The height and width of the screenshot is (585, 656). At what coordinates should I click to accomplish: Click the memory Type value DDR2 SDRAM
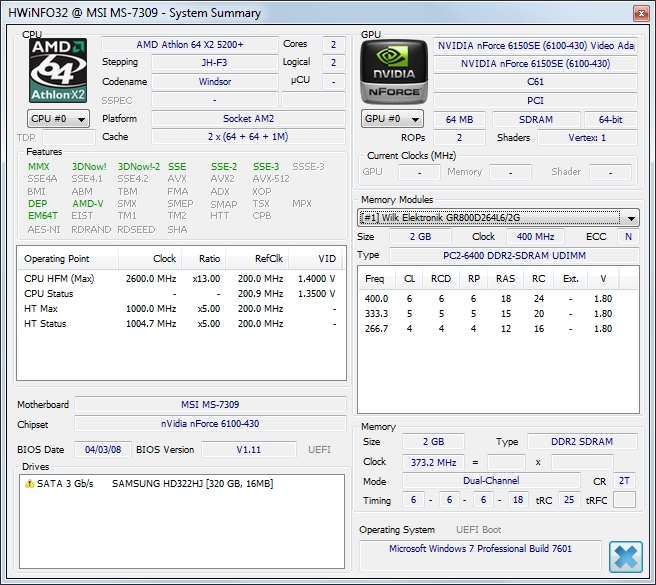[582, 442]
